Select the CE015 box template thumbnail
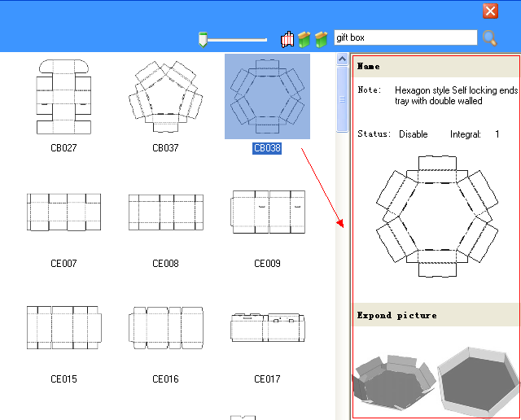521x420 pixels. 63,327
